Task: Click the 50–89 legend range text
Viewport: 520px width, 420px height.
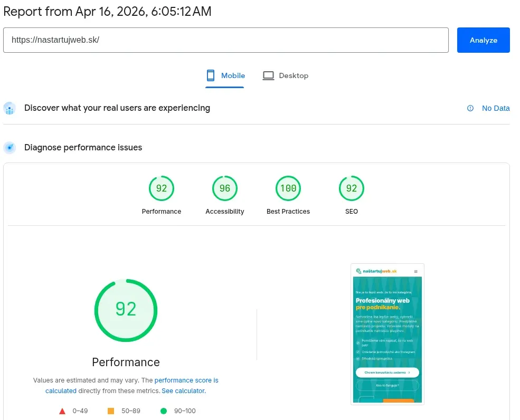Action: point(131,411)
